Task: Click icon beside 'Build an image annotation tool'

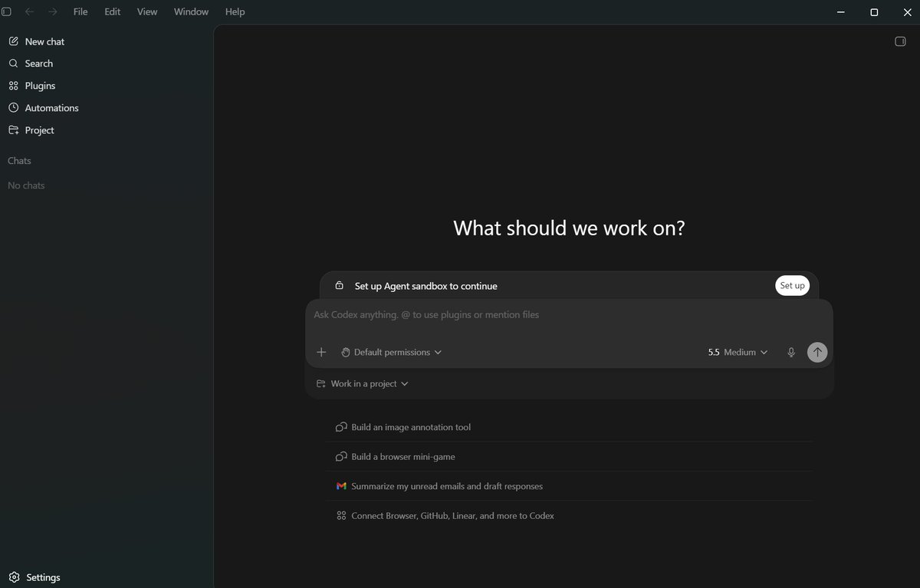Action: [x=342, y=427]
